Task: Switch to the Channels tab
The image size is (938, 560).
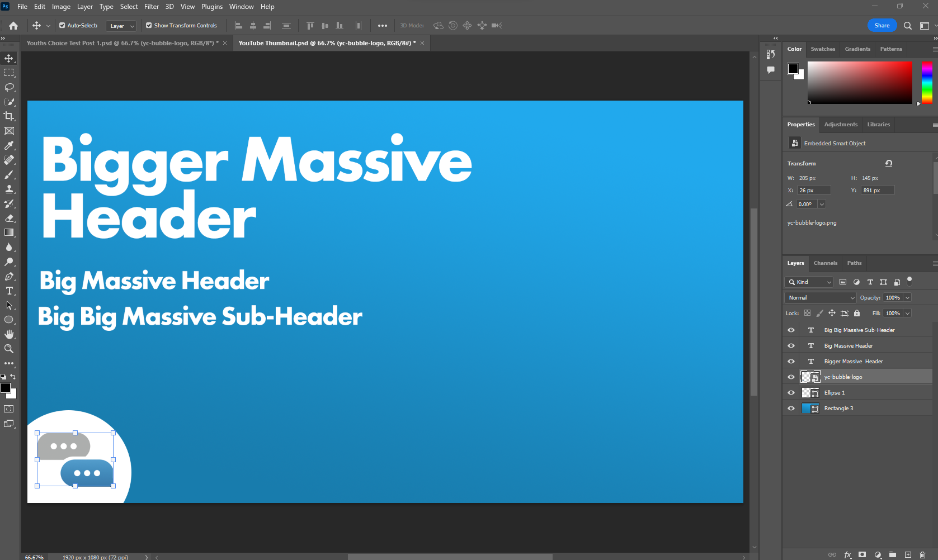Action: 825,263
